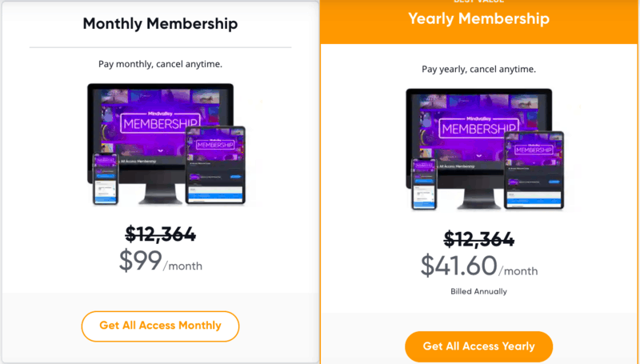The width and height of the screenshot is (640, 364).
Task: Click the "Pay yearly, cancel anytime." text
Action: (x=478, y=69)
